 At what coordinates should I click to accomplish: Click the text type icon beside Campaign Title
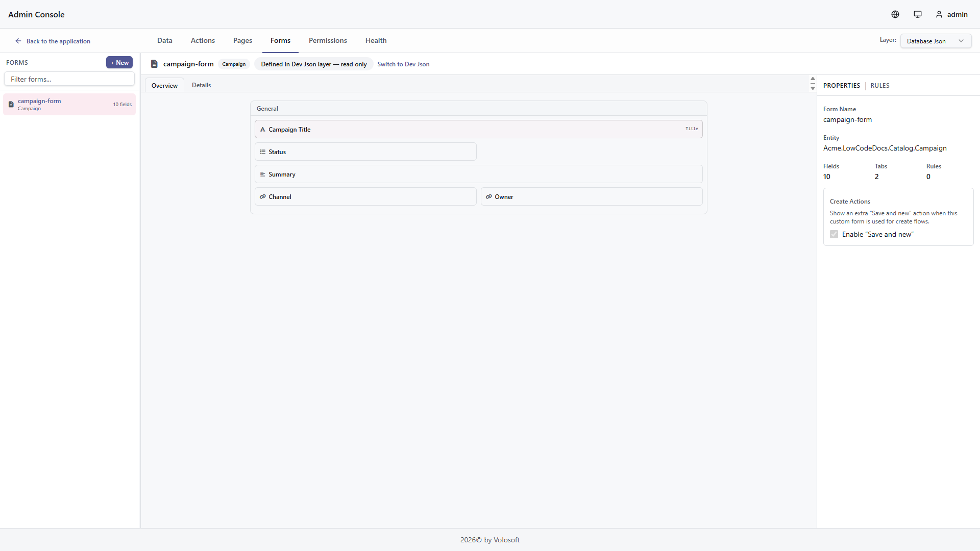coord(263,130)
